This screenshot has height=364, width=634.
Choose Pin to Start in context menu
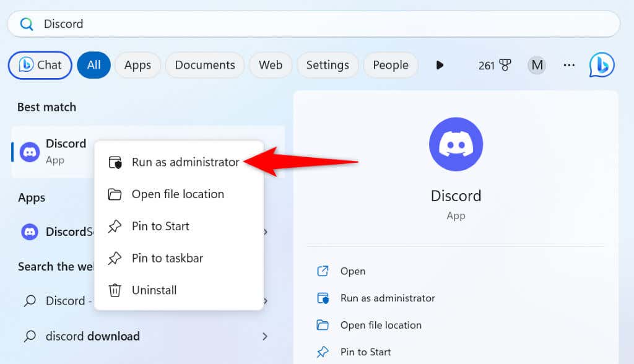click(179, 226)
